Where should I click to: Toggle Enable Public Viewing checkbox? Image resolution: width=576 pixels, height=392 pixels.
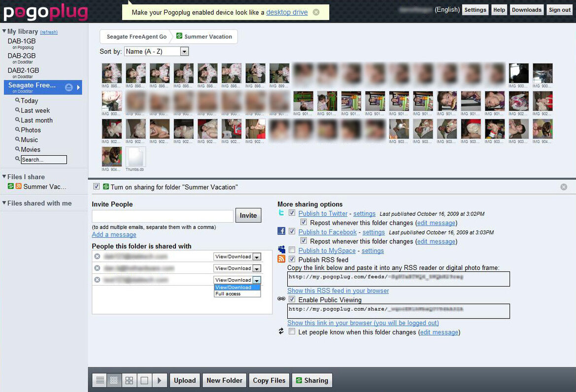292,299
